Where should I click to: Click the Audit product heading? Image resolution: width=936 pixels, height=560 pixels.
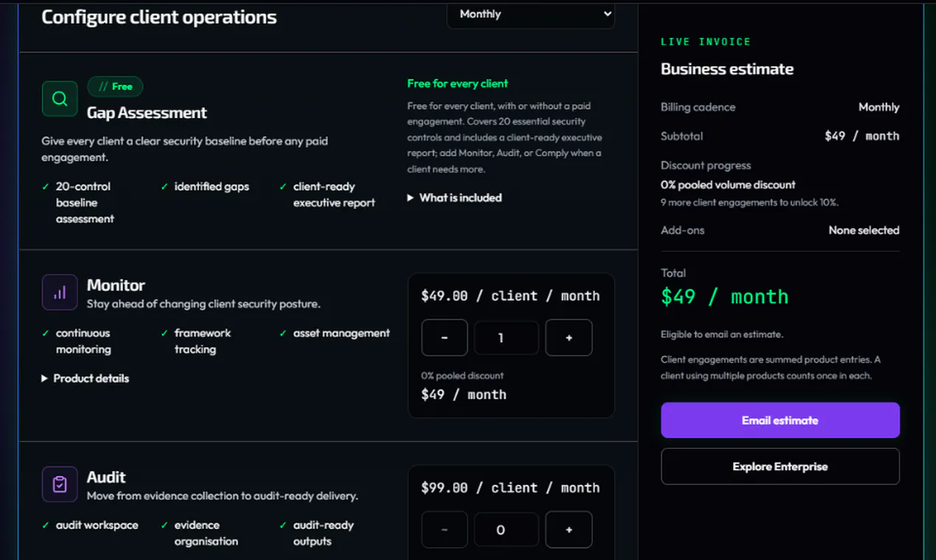point(106,477)
